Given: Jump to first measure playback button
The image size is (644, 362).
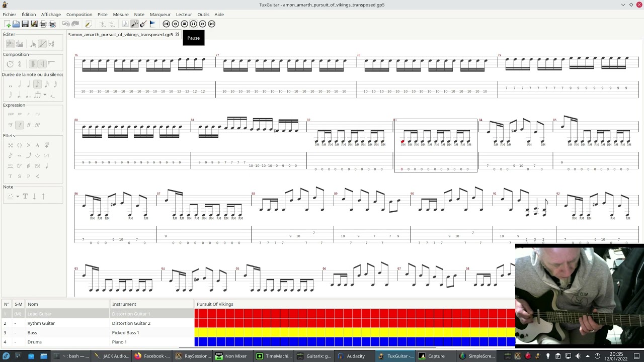Looking at the screenshot, I should tap(167, 24).
